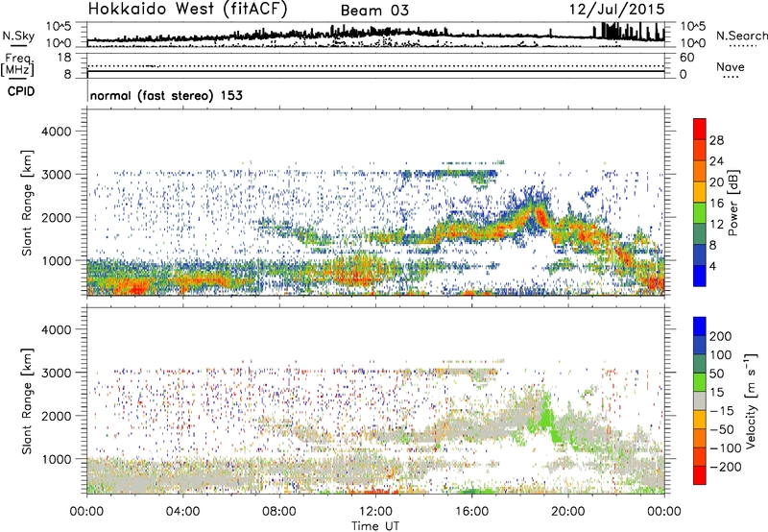Click the '12' value on Power colorbar
This screenshot has height=532, width=768.
pos(716,225)
